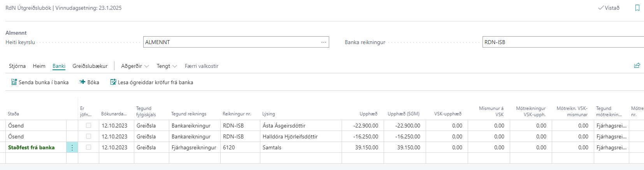Viewport: 644px width, 170px height.
Task: Sort by the Upphæð column header
Action: (x=368, y=114)
